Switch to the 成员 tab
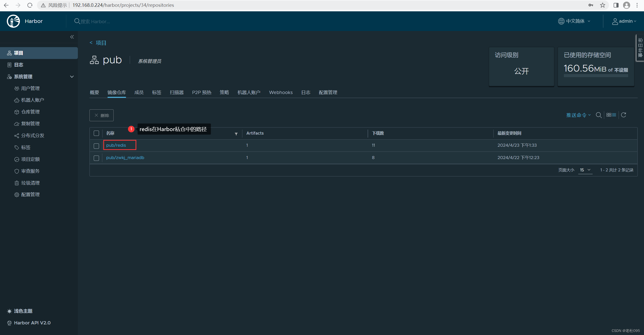 [x=139, y=93]
